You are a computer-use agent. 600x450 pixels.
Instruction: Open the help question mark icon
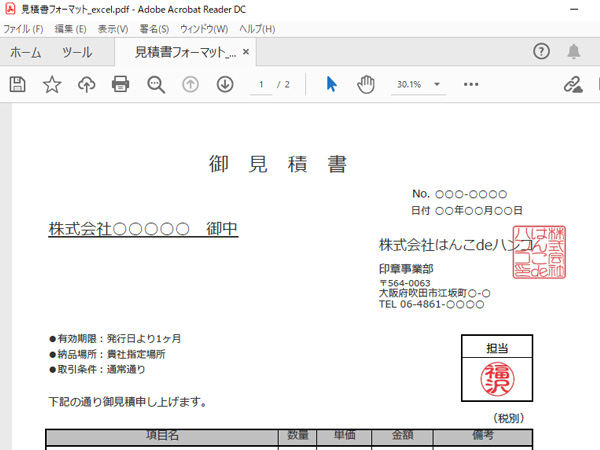[x=542, y=52]
